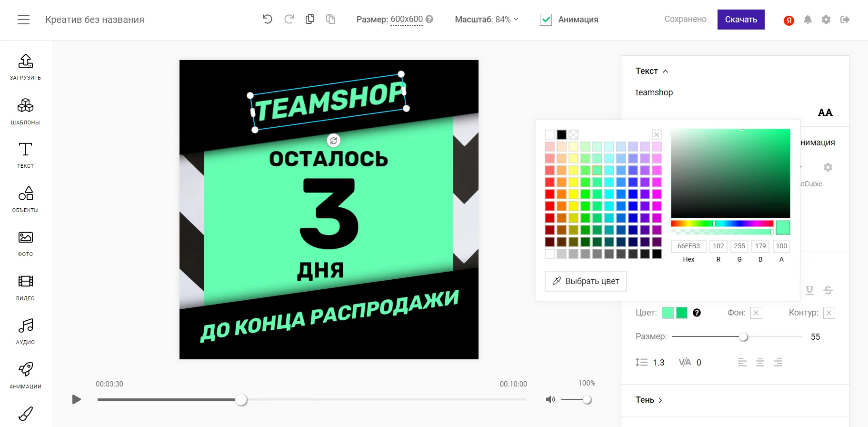Expand the Тень shadow section
Image resolution: width=868 pixels, height=427 pixels.
[649, 400]
